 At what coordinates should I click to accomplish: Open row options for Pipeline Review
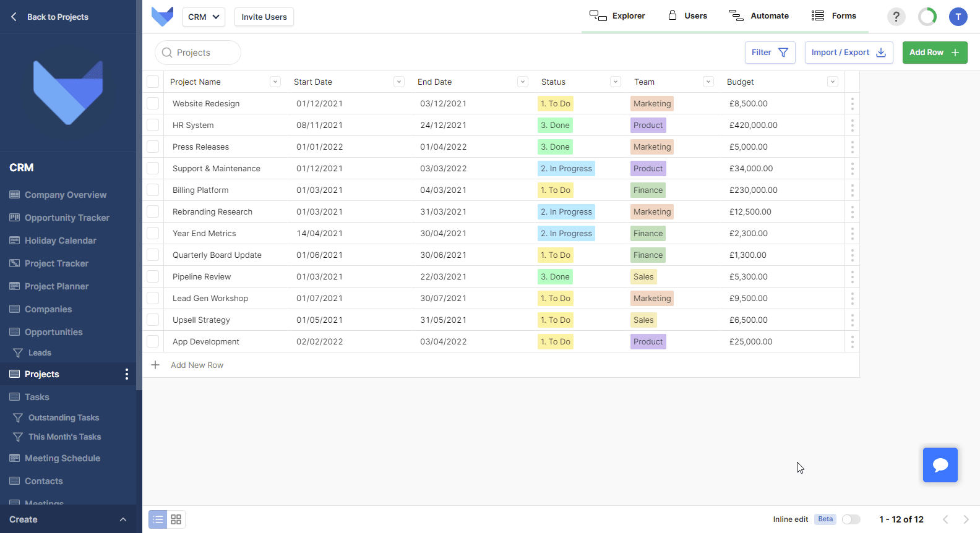pyautogui.click(x=852, y=277)
